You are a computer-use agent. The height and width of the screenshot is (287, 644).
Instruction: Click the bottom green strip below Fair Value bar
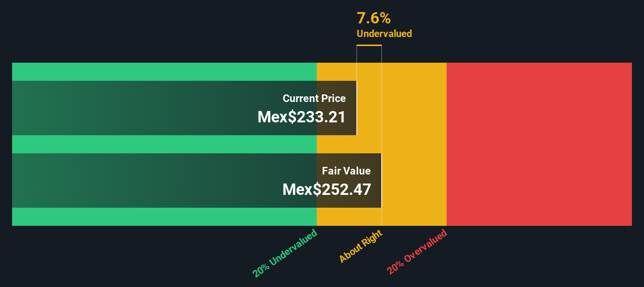click(x=164, y=217)
